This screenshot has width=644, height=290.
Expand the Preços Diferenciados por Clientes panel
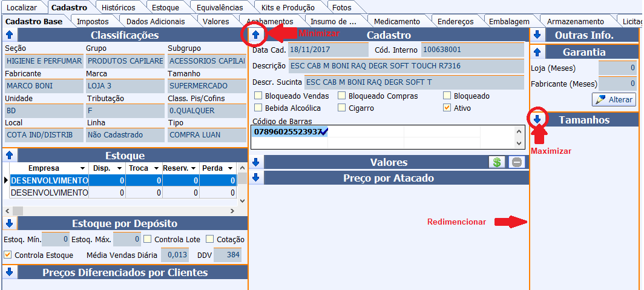[9, 272]
